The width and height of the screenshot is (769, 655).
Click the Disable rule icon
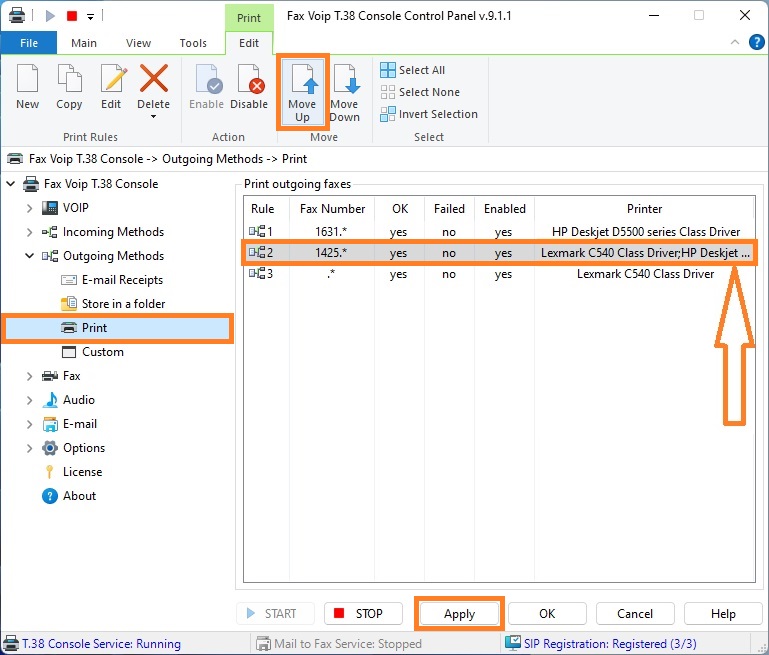tap(251, 78)
